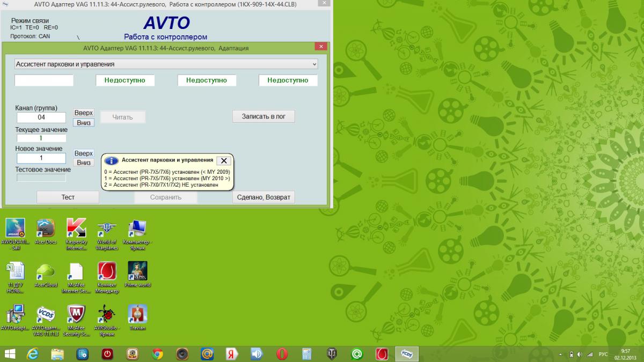Expand the Ассистент парковки и управления dropdown
This screenshot has width=644, height=362.
pyautogui.click(x=314, y=64)
